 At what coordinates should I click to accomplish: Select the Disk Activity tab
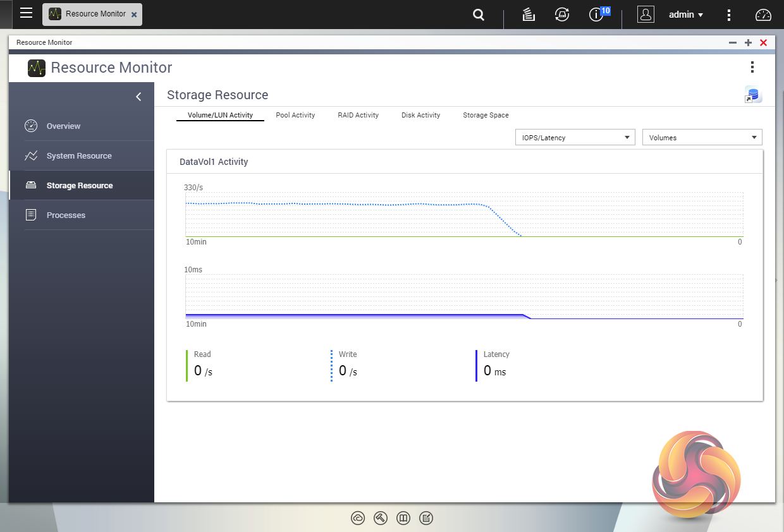tap(420, 115)
